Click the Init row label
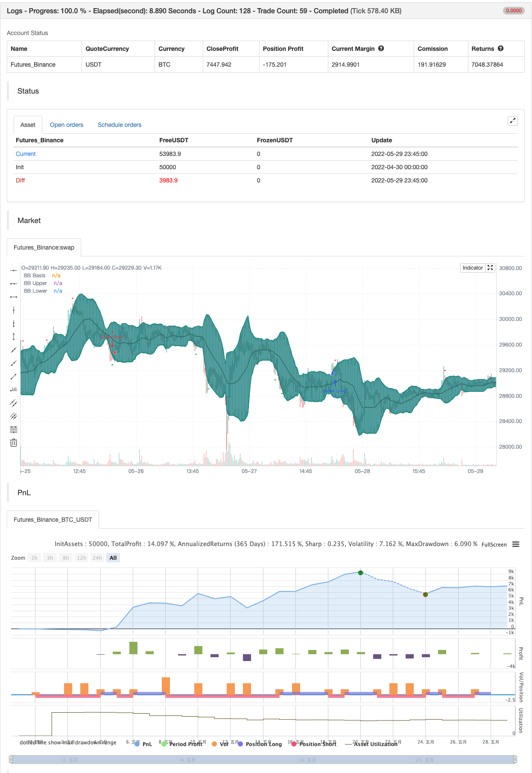Viewport: 532px width, 773px height. 20,167
